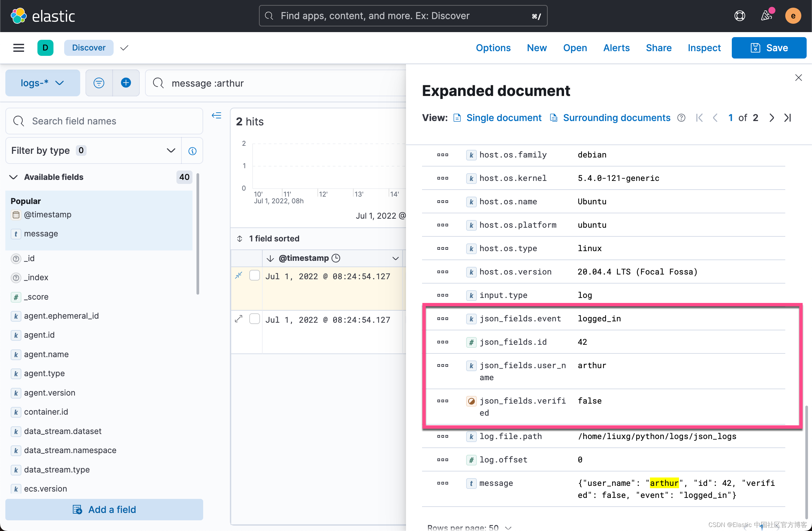Open the logs-* data view selector
The height and width of the screenshot is (531, 812).
click(42, 83)
